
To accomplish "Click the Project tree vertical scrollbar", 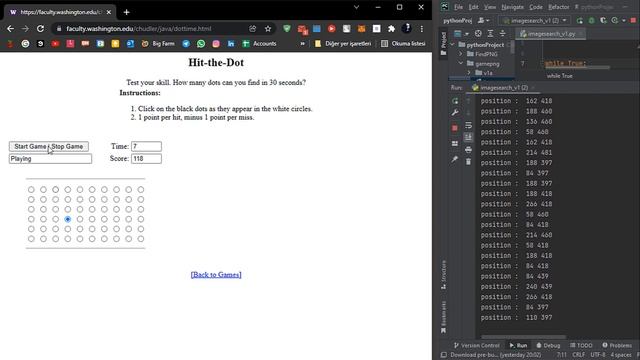I will 512,48.
